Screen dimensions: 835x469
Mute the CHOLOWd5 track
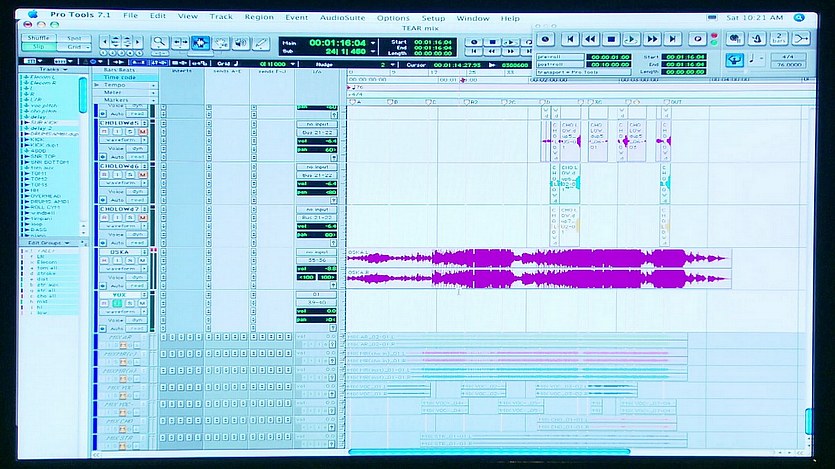(x=143, y=131)
